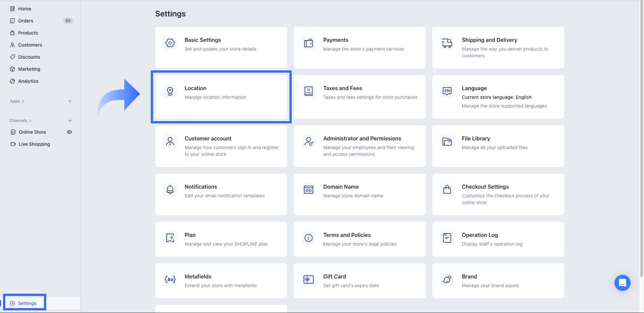
Task: Open Orders in the sidebar
Action: click(26, 21)
